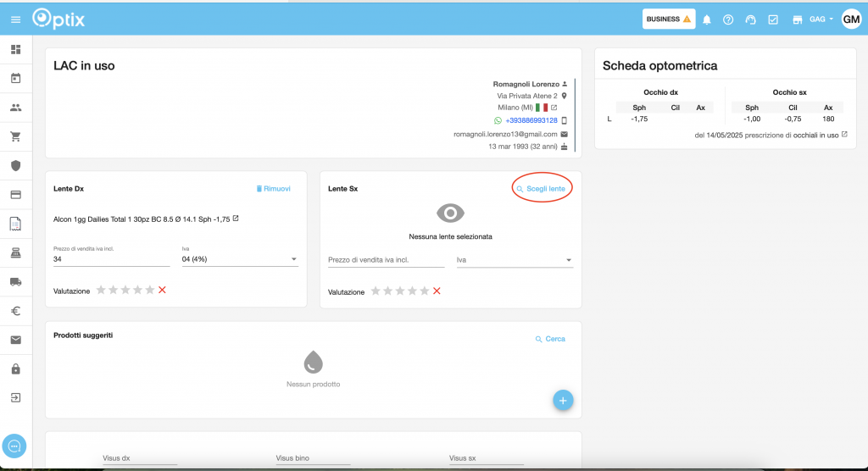Clear Lente Dx rating with red X

pyautogui.click(x=162, y=291)
